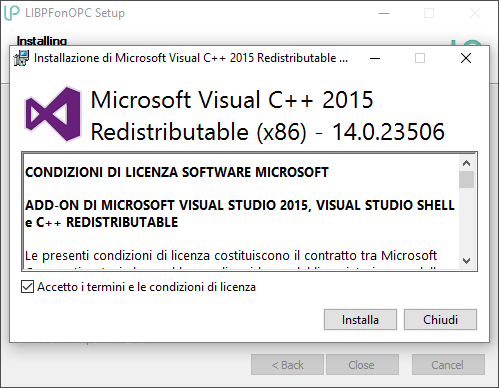The height and width of the screenshot is (388, 499).
Task: Click 'ADD-ON DI MICROSOFT VISUAL STUDIO 2015' text
Action: click(x=168, y=205)
